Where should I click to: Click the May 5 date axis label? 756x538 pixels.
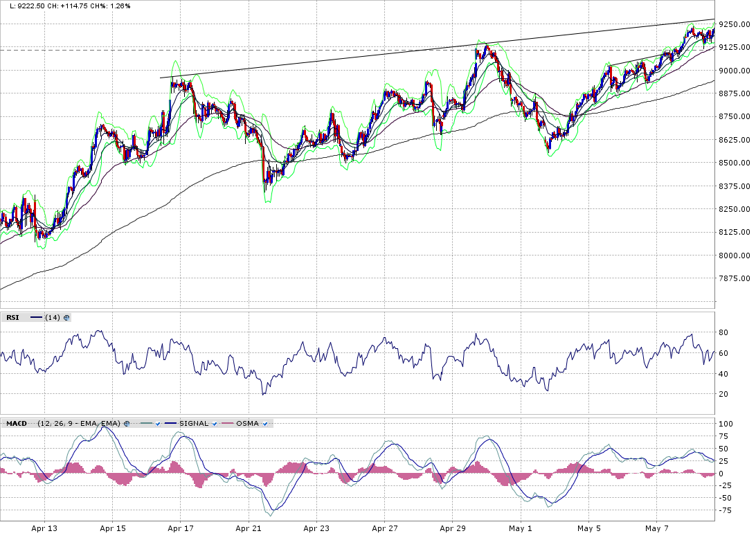(x=588, y=528)
